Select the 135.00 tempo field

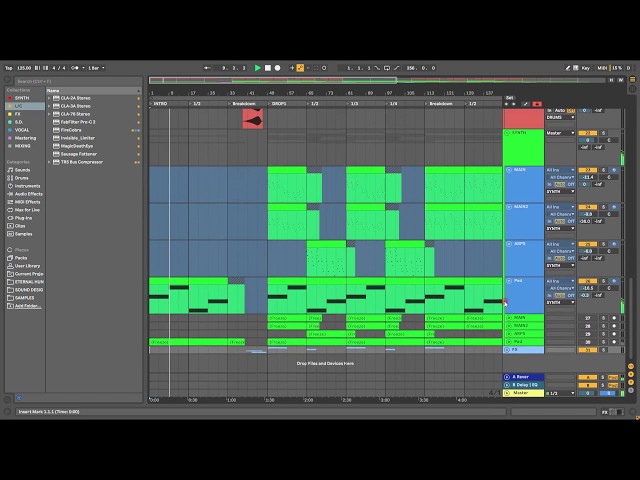(x=24, y=68)
